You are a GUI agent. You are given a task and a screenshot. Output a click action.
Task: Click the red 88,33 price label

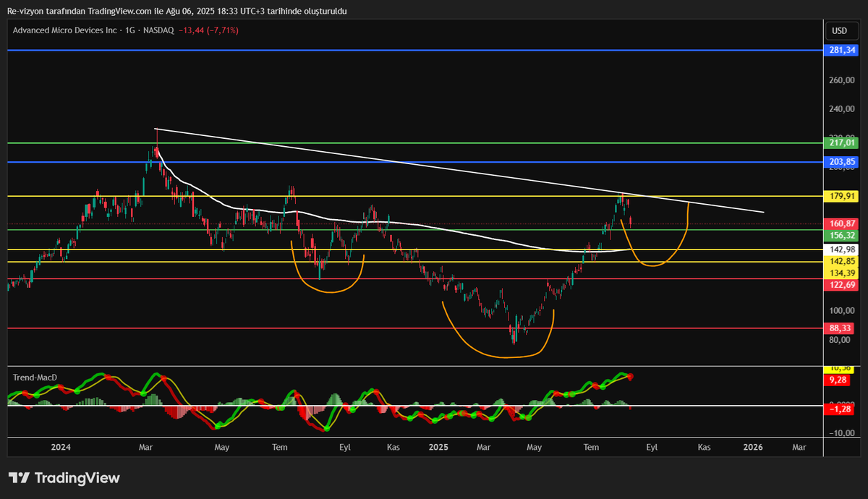pyautogui.click(x=842, y=328)
